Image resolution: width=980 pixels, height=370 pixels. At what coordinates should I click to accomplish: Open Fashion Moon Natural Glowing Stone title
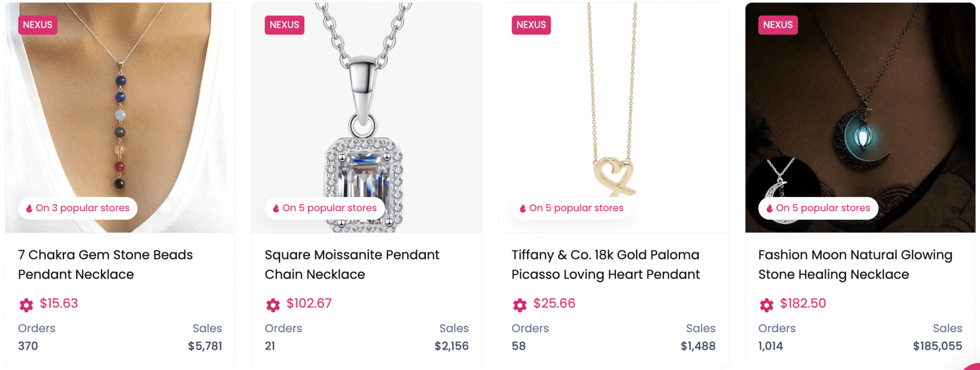click(855, 264)
